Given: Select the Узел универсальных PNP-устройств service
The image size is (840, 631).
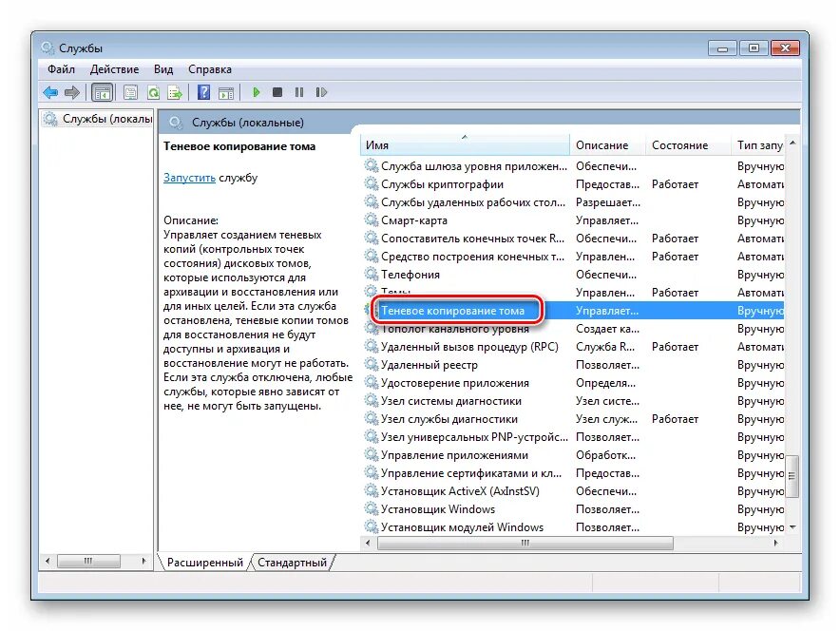Looking at the screenshot, I should pos(573,437).
